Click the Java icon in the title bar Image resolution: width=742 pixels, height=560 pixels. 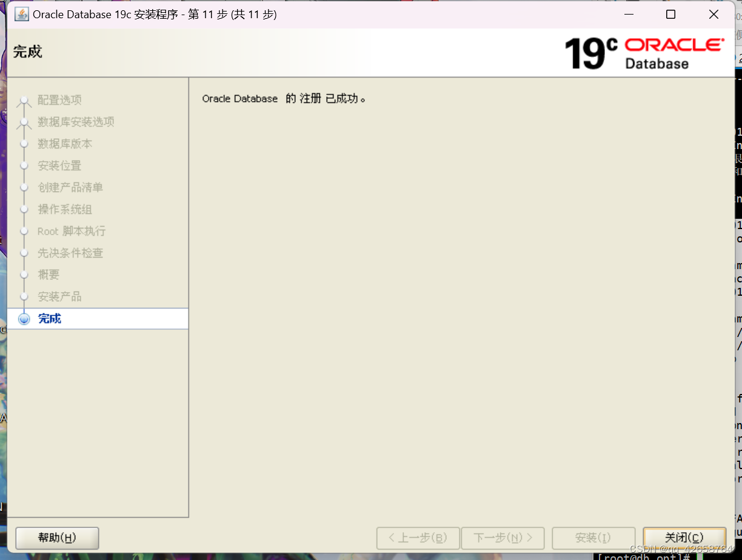[22, 15]
